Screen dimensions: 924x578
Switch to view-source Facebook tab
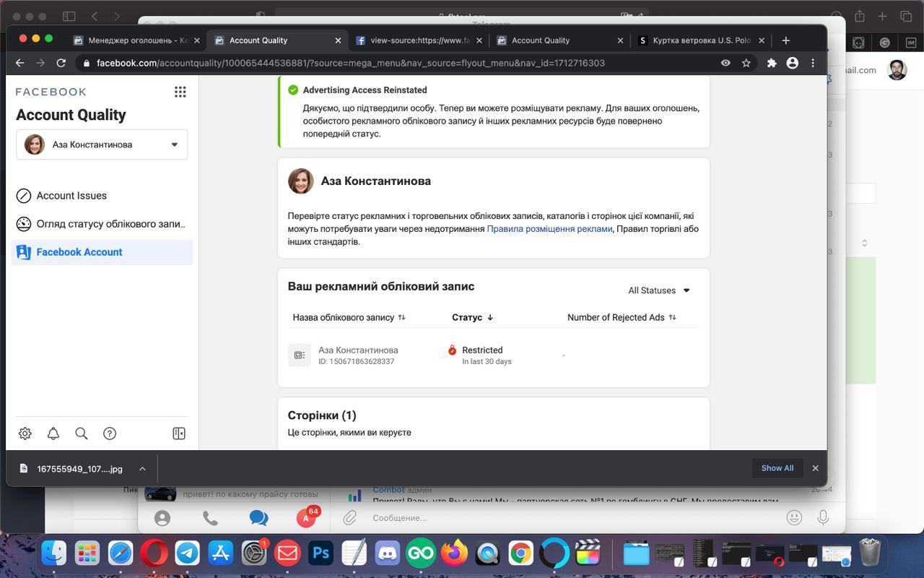[418, 40]
